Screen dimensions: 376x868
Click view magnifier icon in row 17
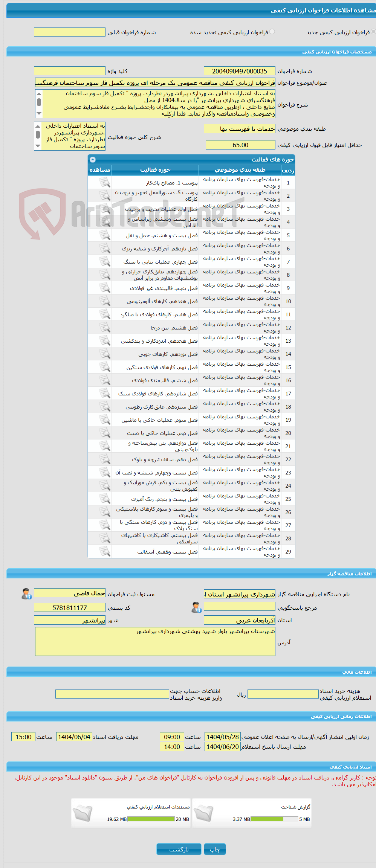pos(104,394)
